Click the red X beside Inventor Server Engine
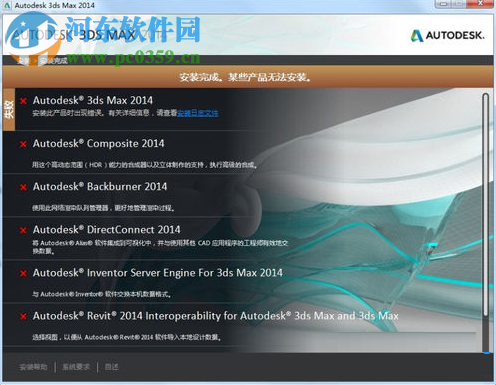 [23, 273]
